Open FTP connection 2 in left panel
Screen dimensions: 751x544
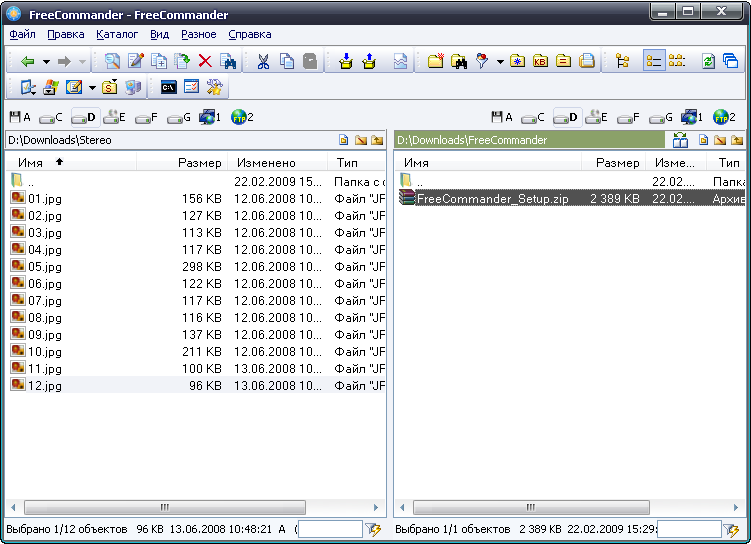tap(242, 117)
